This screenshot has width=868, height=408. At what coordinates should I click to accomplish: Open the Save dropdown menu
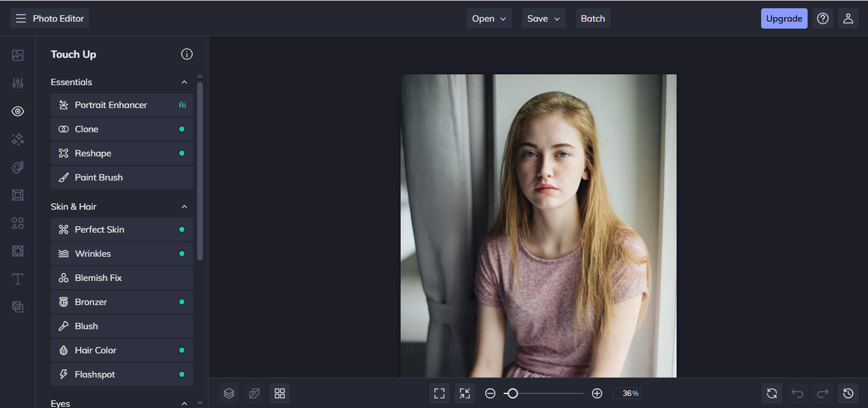[x=544, y=18]
